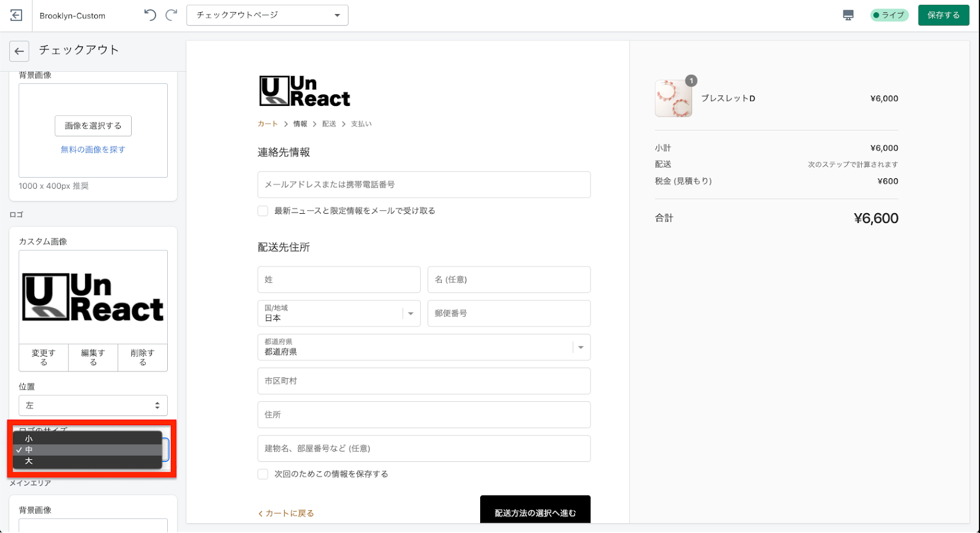The image size is (980, 533).
Task: Check the save information for next time box
Action: pyautogui.click(x=263, y=474)
